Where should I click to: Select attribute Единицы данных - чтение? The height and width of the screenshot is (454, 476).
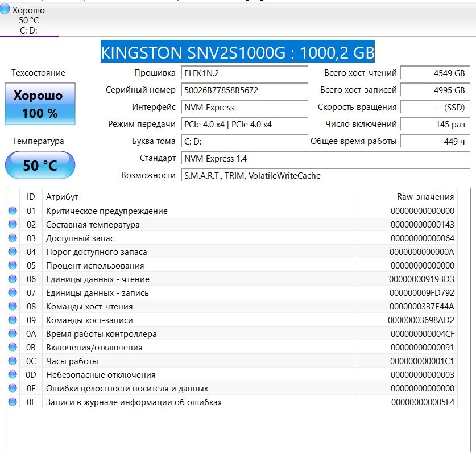97,279
